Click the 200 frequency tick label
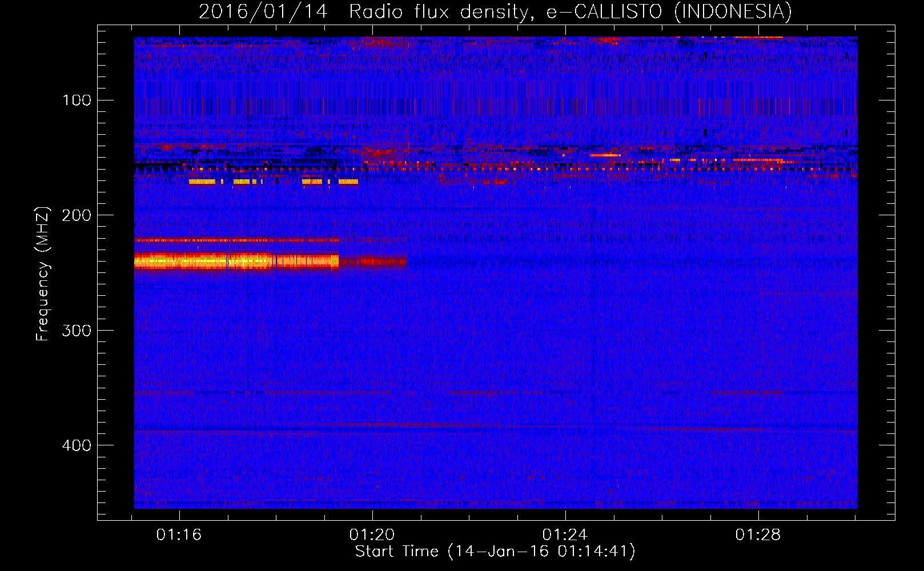The width and height of the screenshot is (924, 571). [77, 215]
